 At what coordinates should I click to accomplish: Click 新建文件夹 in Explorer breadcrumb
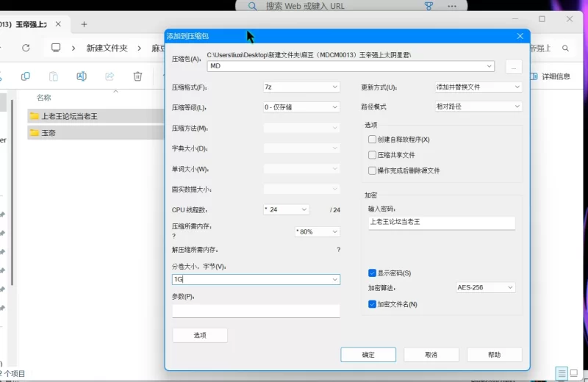click(x=107, y=48)
